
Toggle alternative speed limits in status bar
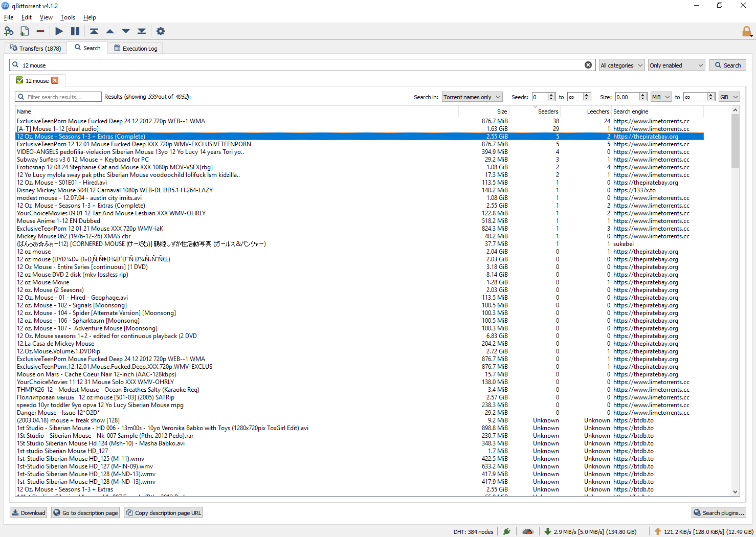528,531
